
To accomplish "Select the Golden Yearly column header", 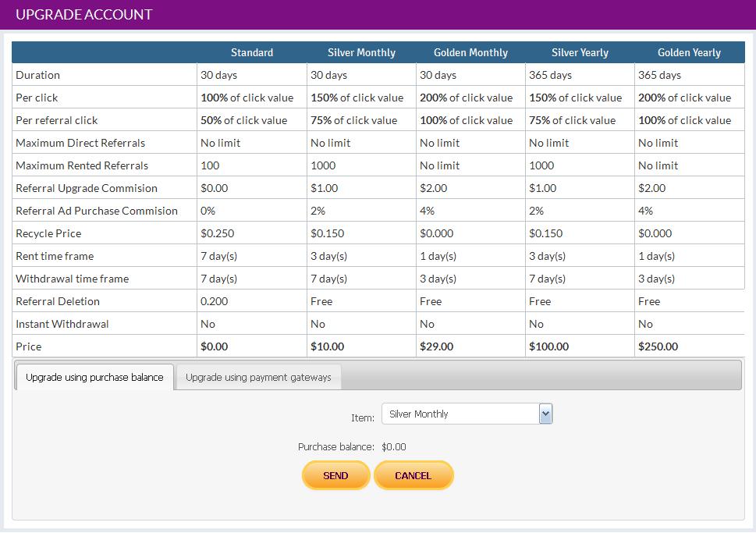I will click(689, 52).
